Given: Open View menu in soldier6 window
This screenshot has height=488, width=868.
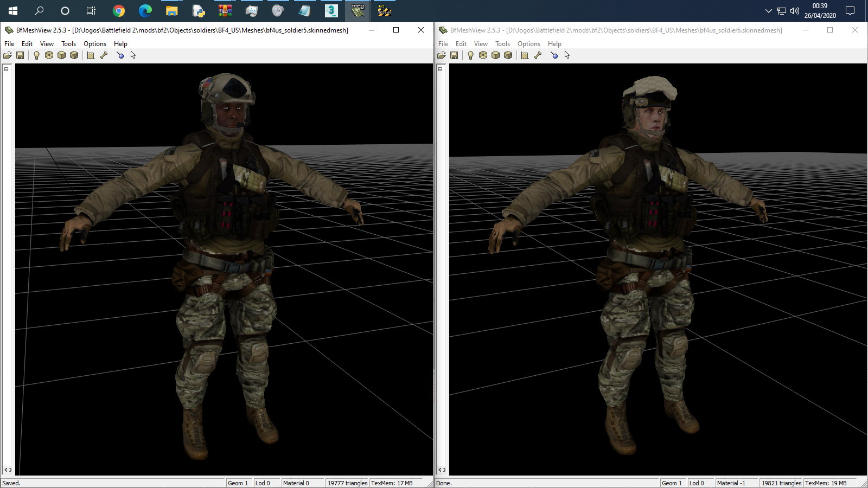Looking at the screenshot, I should (481, 44).
